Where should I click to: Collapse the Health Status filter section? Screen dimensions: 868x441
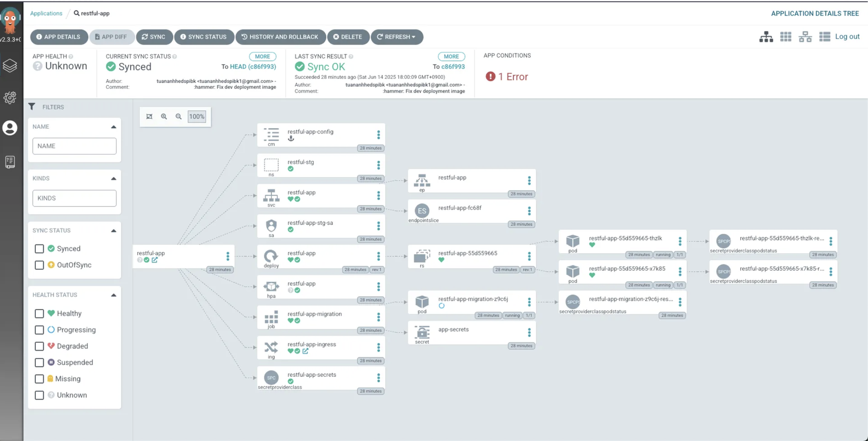click(114, 295)
